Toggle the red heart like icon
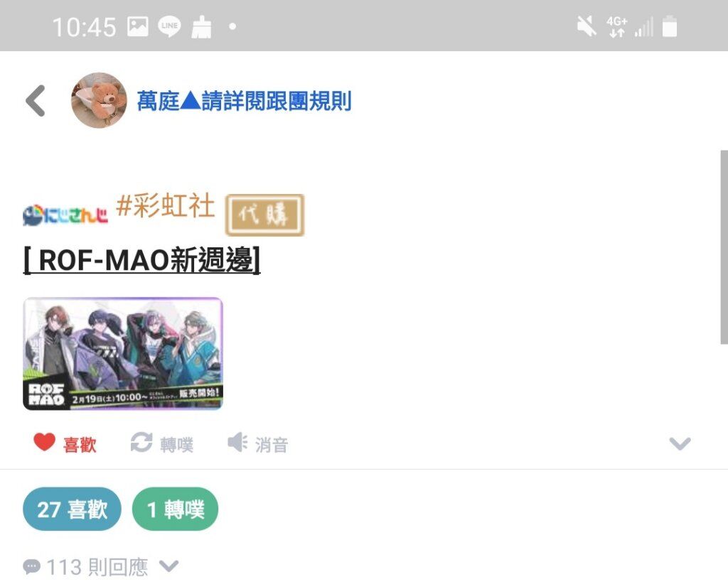This screenshot has height=587, width=728. [45, 442]
